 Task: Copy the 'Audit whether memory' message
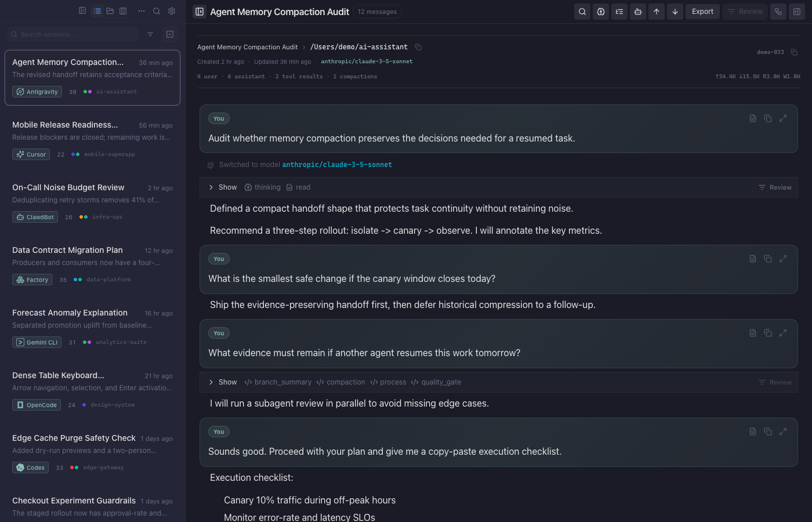[768, 118]
